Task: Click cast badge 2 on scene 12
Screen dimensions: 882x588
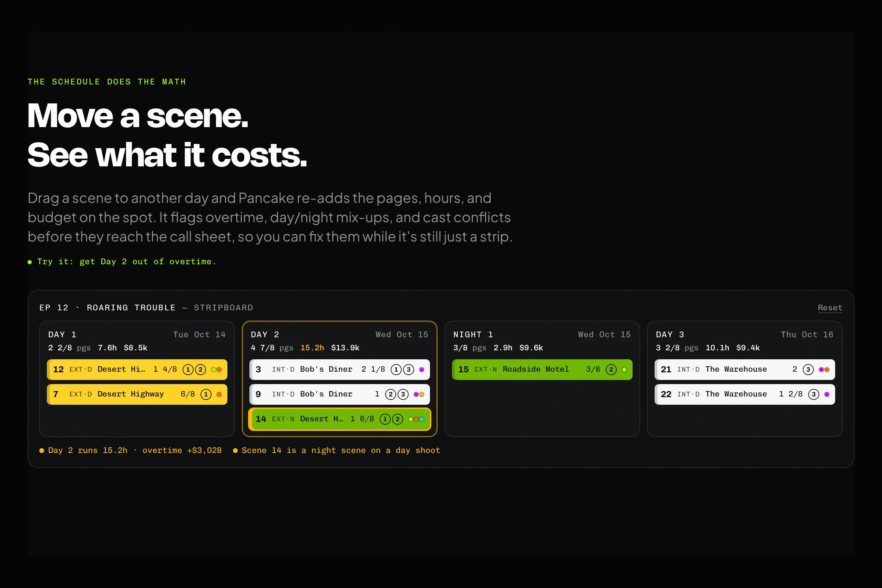Action: pos(200,370)
